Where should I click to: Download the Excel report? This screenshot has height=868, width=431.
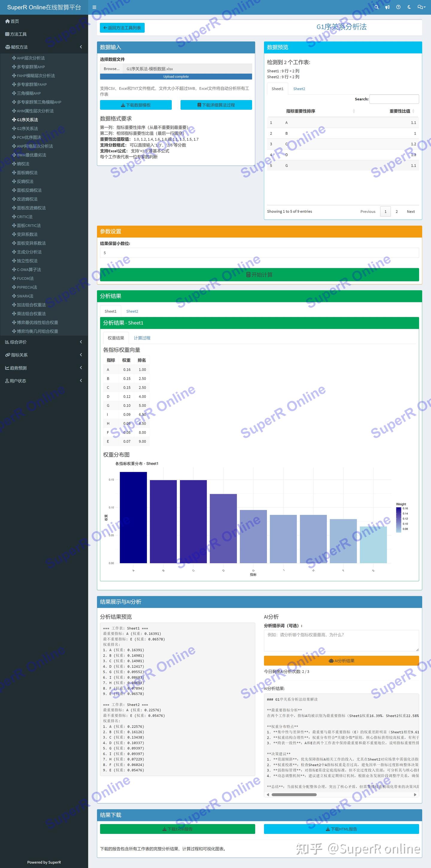coord(177,829)
